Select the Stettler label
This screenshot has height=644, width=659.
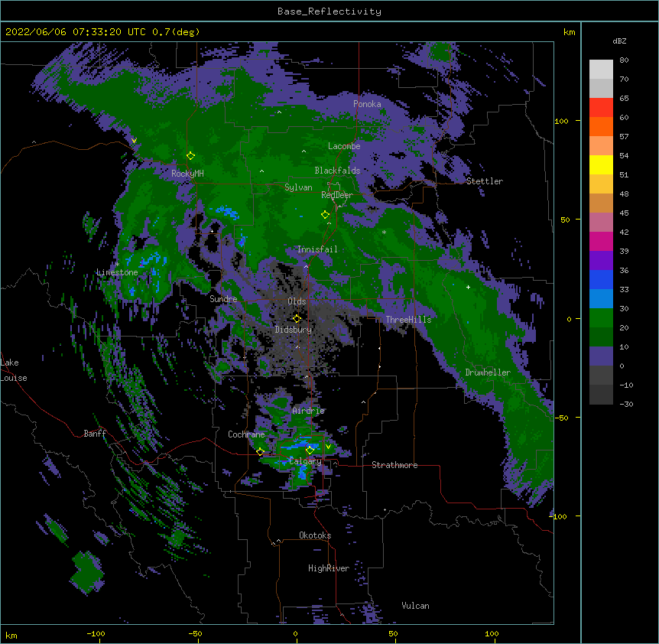(484, 181)
